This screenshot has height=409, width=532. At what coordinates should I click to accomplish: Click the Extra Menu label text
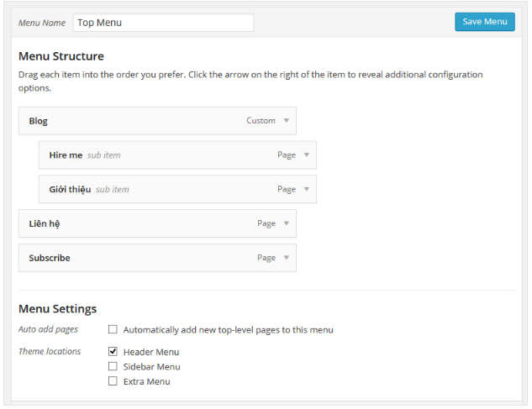(146, 381)
